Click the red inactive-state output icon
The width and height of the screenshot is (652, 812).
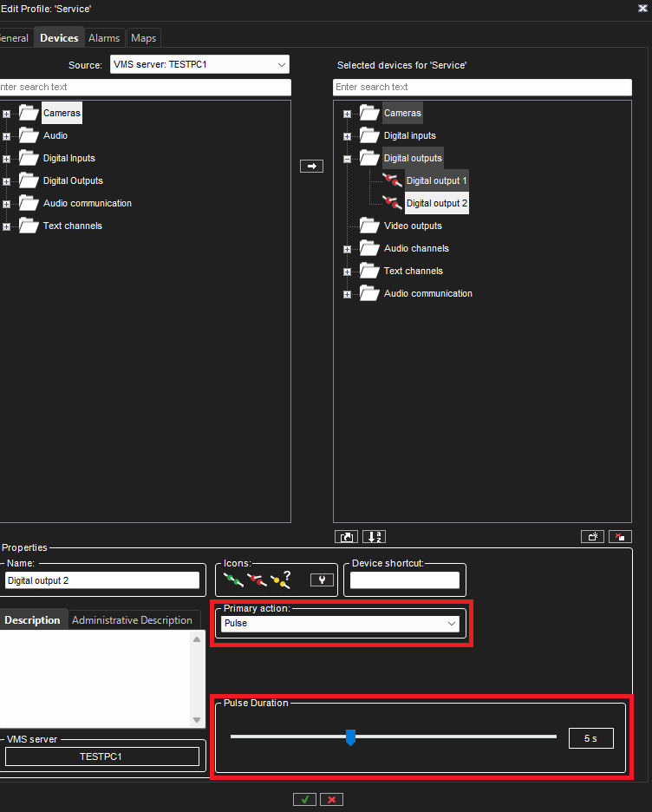click(257, 580)
